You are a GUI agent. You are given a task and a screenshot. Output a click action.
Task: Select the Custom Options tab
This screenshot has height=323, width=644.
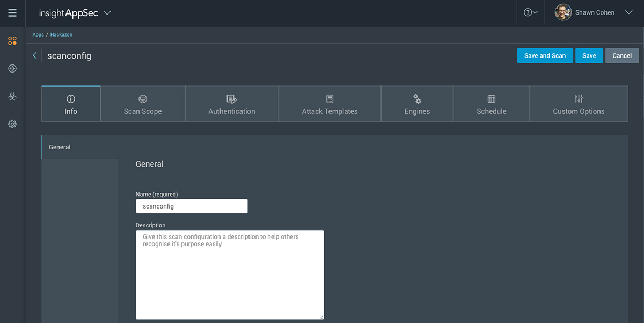pyautogui.click(x=579, y=104)
